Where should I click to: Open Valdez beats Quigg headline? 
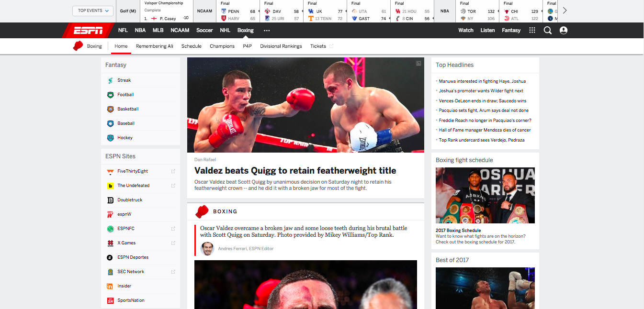coord(295,171)
